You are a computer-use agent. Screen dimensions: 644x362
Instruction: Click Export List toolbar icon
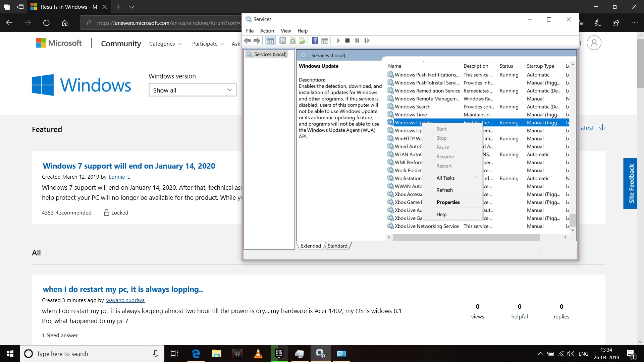pyautogui.click(x=302, y=41)
